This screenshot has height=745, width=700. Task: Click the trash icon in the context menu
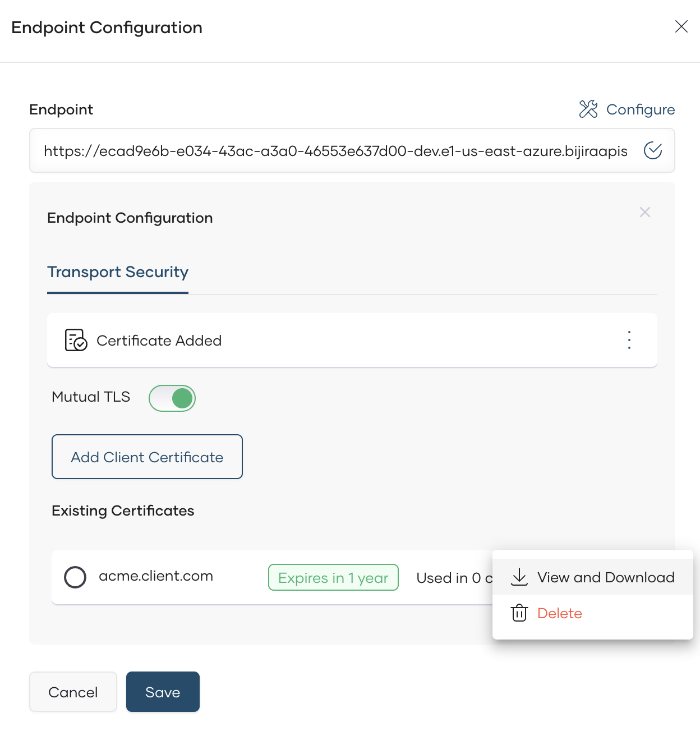point(519,613)
